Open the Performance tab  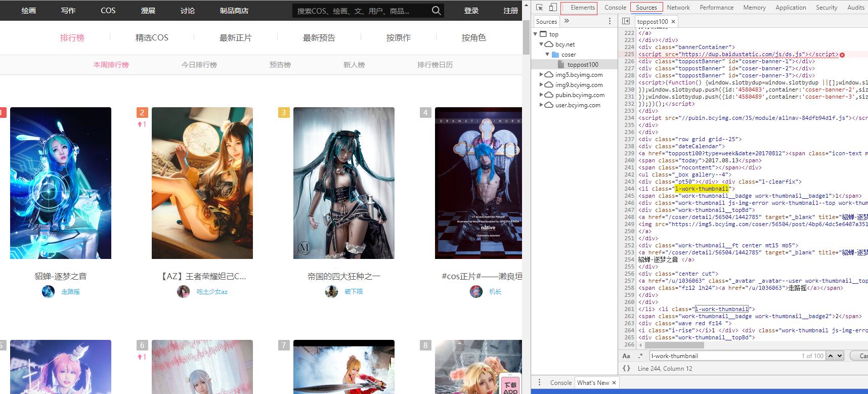716,8
